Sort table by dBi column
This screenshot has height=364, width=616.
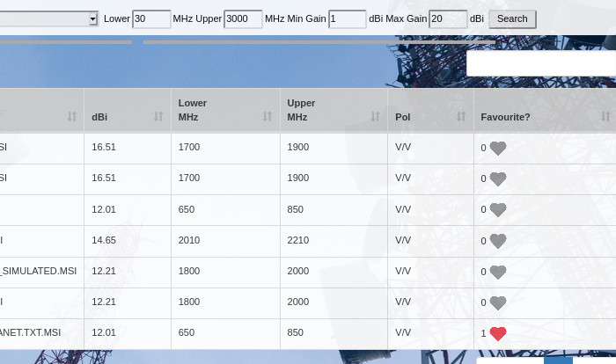[x=158, y=116]
